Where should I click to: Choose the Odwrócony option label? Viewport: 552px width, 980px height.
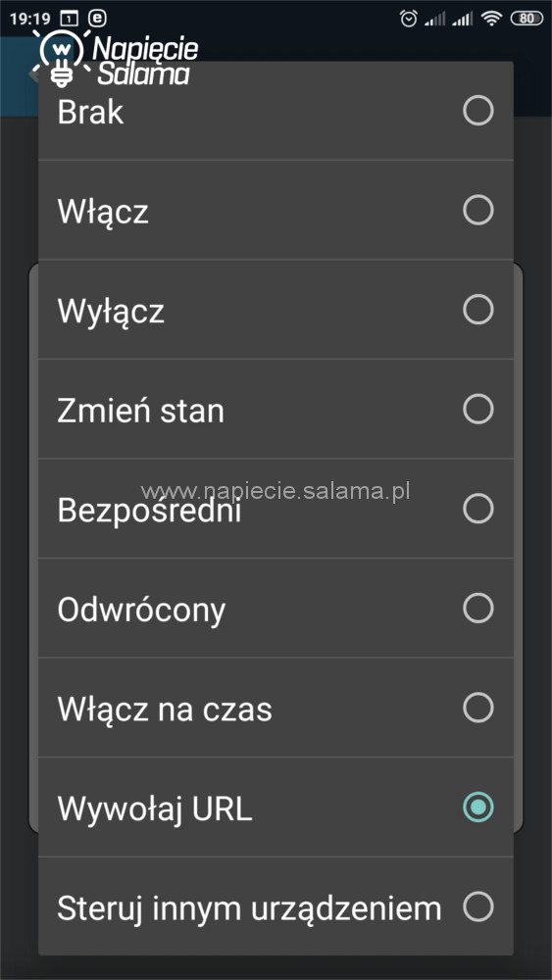point(141,611)
